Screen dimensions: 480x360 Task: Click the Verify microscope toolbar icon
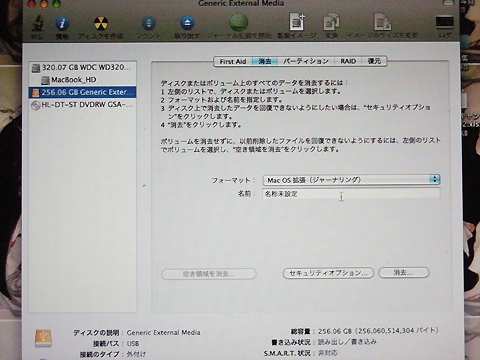pyautogui.click(x=38, y=24)
